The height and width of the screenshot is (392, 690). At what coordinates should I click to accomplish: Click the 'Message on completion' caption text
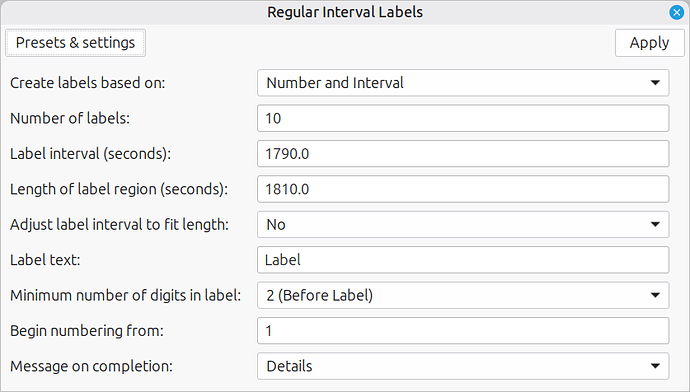(x=92, y=366)
